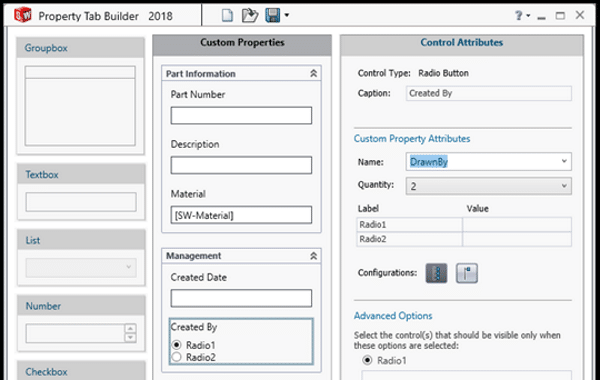Select the Textbox control in palette
The width and height of the screenshot is (600, 380).
point(81,192)
